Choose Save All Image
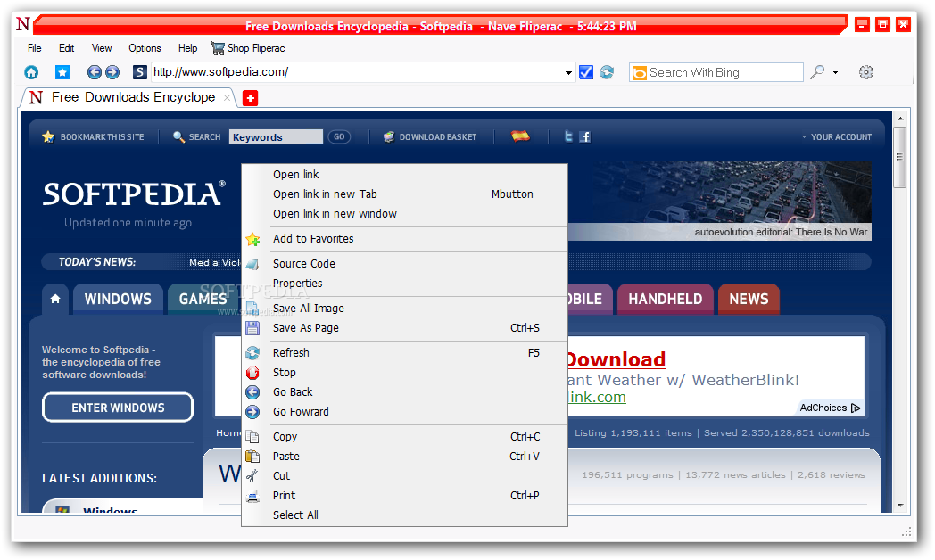 [404, 309]
